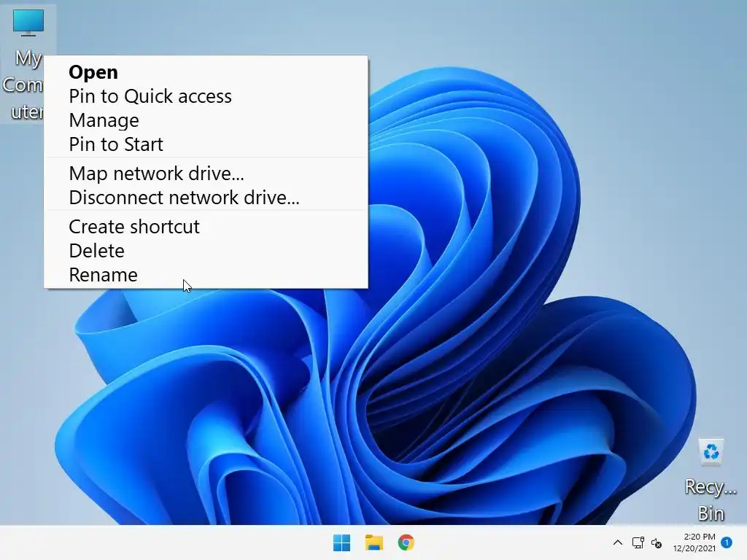Click Rename in the context menu
Screen dimensions: 747x560
coord(206,275)
